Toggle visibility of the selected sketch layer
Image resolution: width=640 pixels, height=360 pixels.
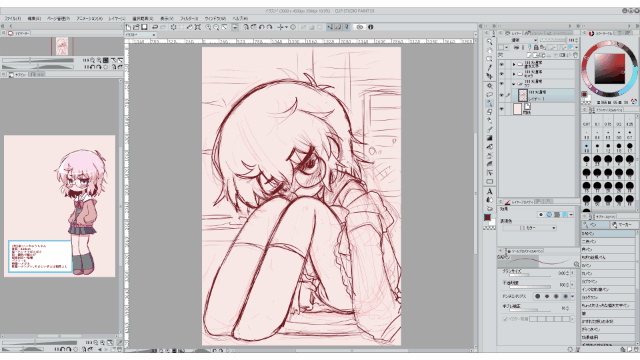(502, 95)
